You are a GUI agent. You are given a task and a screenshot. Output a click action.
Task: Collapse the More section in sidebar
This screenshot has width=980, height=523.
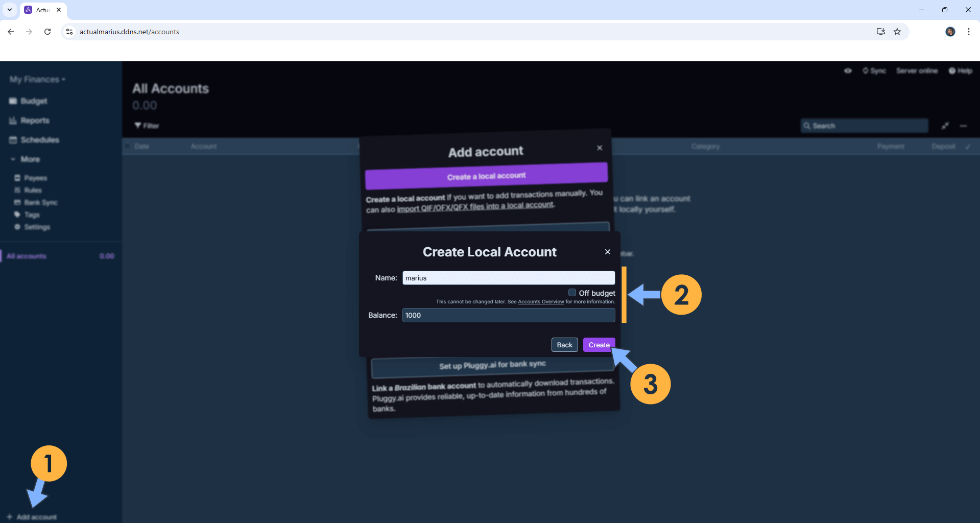click(x=26, y=159)
